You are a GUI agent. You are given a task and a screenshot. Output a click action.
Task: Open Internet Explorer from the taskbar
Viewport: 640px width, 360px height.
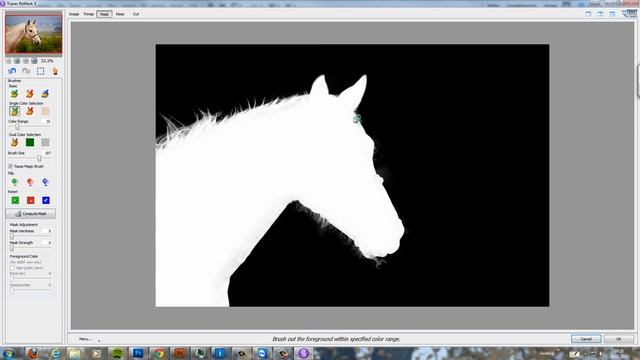[55, 353]
